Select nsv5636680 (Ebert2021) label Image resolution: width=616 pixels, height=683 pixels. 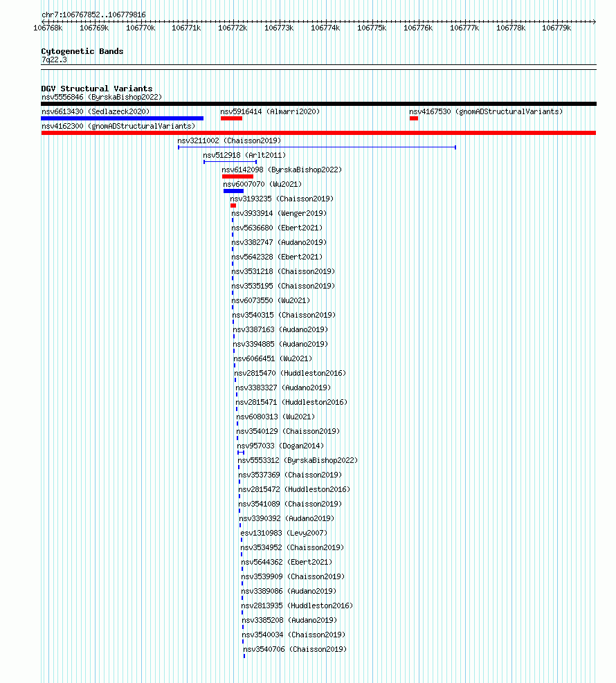pyautogui.click(x=277, y=228)
